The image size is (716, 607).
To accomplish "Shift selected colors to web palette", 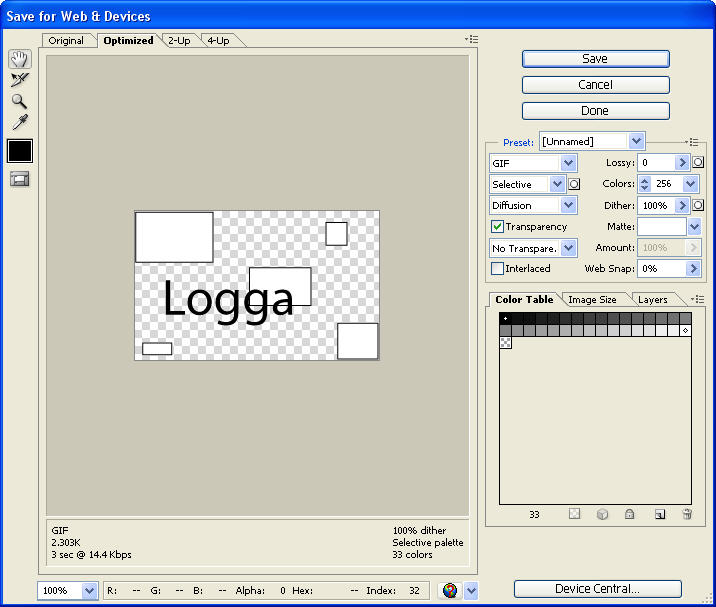I will coord(602,514).
